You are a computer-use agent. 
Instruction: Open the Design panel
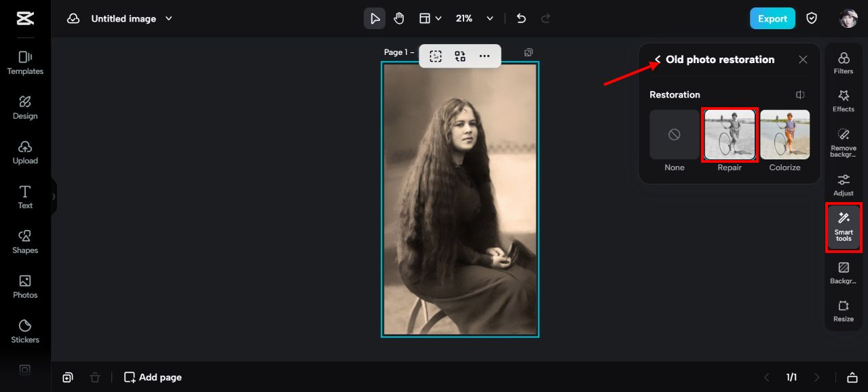pyautogui.click(x=25, y=108)
